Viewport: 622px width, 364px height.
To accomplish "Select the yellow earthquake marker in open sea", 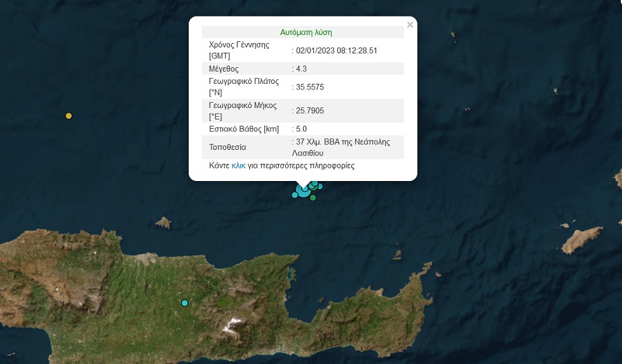I will [69, 116].
